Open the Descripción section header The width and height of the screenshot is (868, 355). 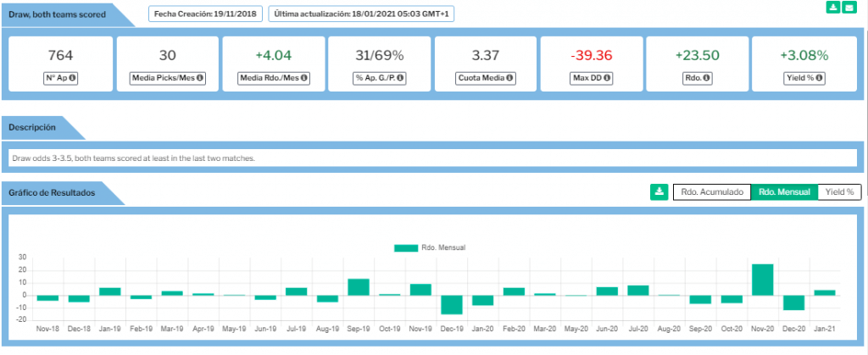pyautogui.click(x=34, y=127)
